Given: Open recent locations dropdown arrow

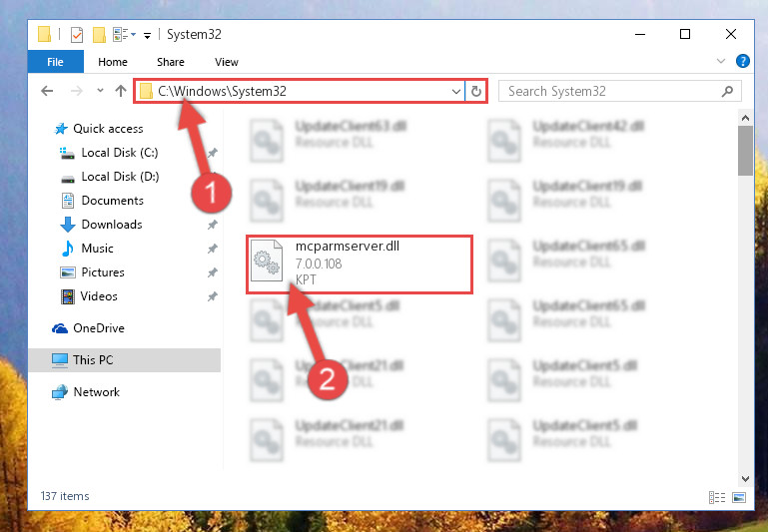Looking at the screenshot, I should pyautogui.click(x=100, y=91).
